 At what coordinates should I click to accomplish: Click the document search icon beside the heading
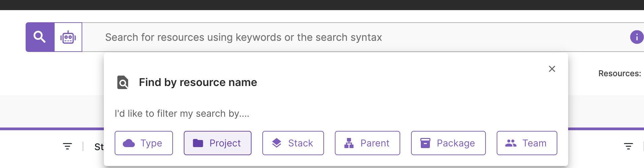[x=123, y=82]
